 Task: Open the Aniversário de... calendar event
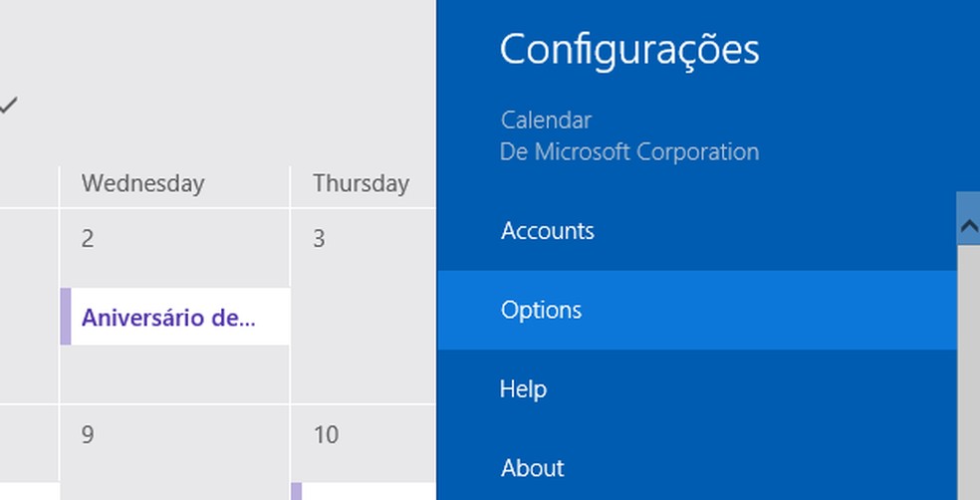point(169,318)
